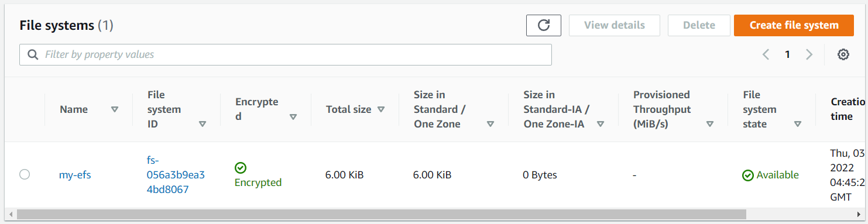
Task: Click the Delete button
Action: coord(699,25)
